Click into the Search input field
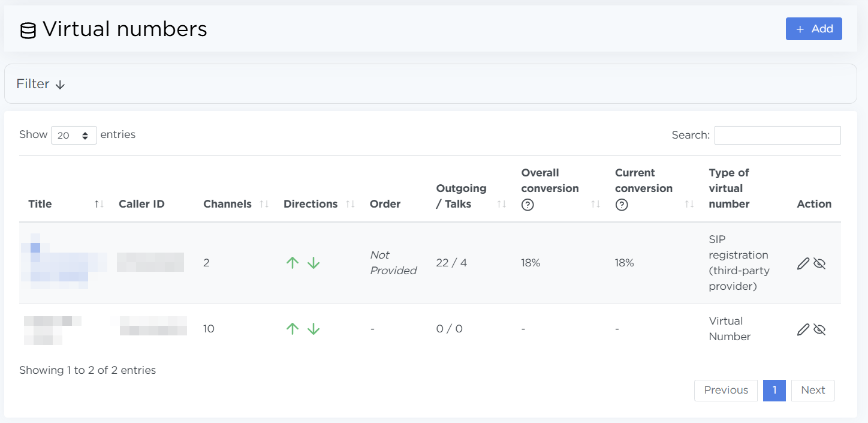 [777, 135]
